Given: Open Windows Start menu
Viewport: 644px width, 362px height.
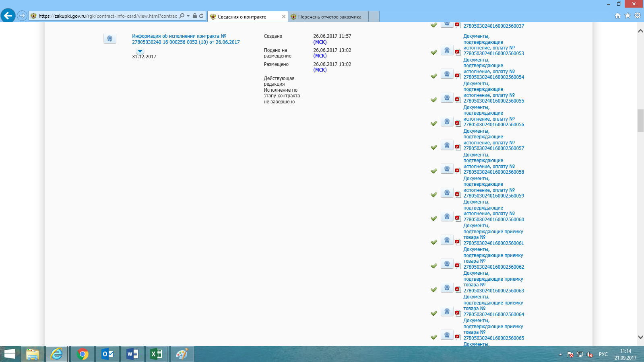Looking at the screenshot, I should [x=10, y=354].
